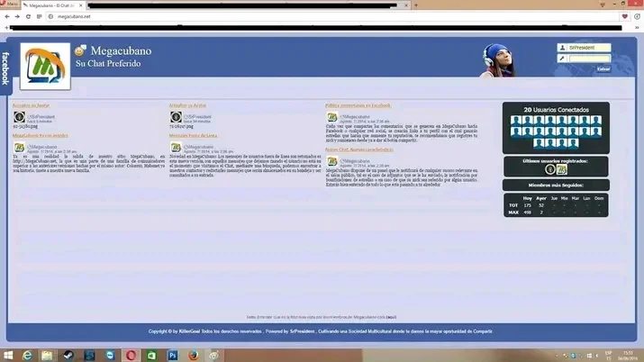Screen dimensions: 644x362
Task: Open first 'Actualizo su Avatar' post title
Action: pos(31,105)
